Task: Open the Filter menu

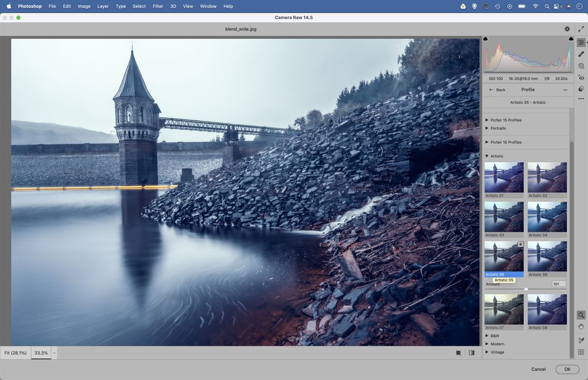Action: click(x=157, y=6)
